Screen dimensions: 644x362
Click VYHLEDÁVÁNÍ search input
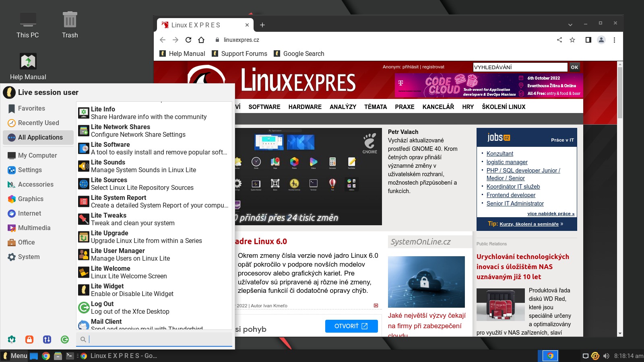[520, 67]
